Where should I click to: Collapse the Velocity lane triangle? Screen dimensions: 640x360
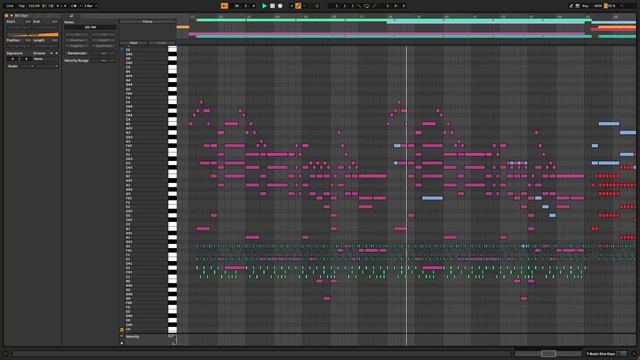click(122, 336)
